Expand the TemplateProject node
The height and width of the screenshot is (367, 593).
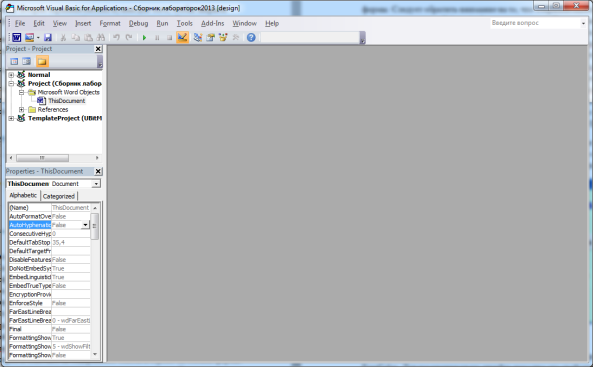click(x=11, y=118)
